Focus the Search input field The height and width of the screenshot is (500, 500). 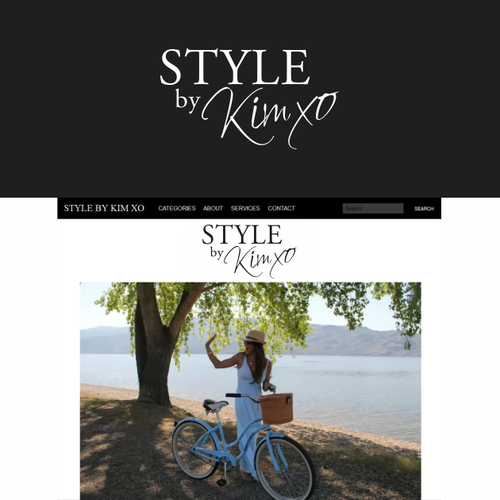tap(373, 208)
